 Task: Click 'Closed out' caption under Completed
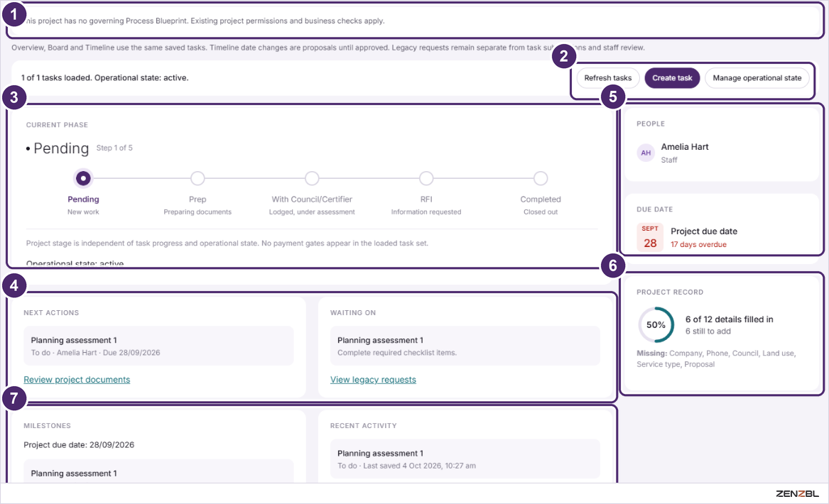tap(541, 212)
